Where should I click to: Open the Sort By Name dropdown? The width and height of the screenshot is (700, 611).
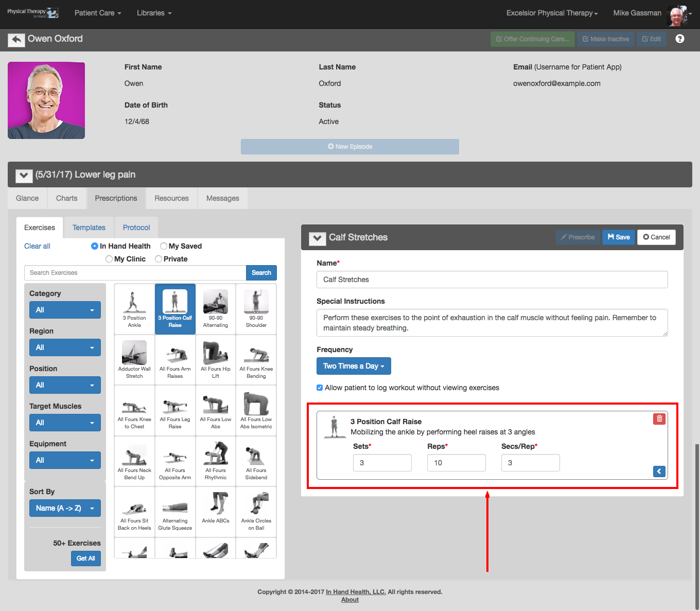tap(65, 508)
